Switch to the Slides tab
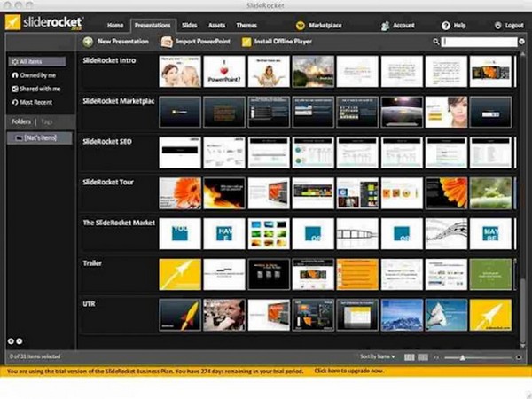This screenshot has height=399, width=532. point(189,26)
